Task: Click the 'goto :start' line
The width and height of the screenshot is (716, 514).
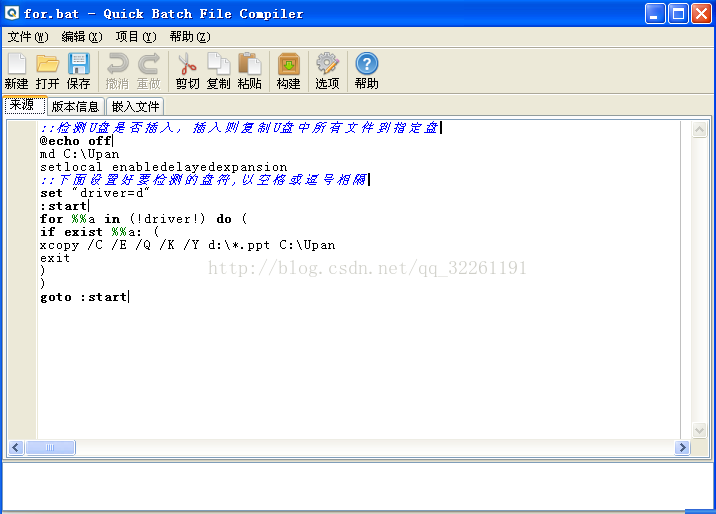Action: pos(84,297)
